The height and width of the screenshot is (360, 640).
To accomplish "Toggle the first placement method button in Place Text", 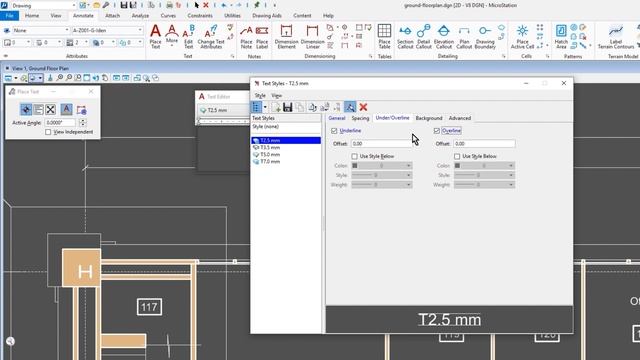I will [26, 109].
